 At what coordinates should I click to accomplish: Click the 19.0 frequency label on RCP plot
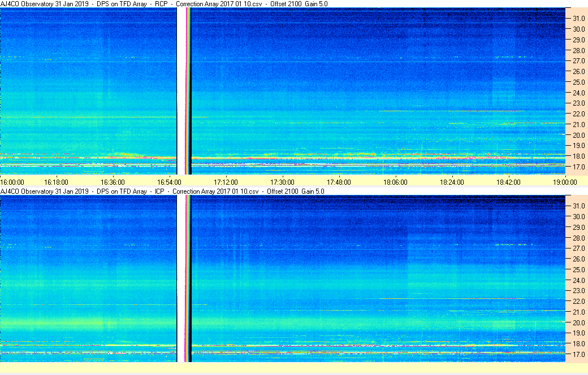click(578, 145)
